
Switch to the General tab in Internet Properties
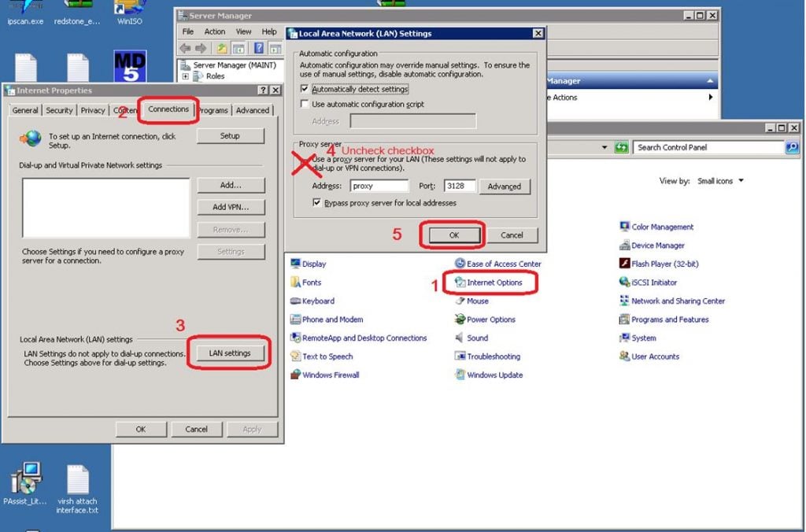point(25,110)
